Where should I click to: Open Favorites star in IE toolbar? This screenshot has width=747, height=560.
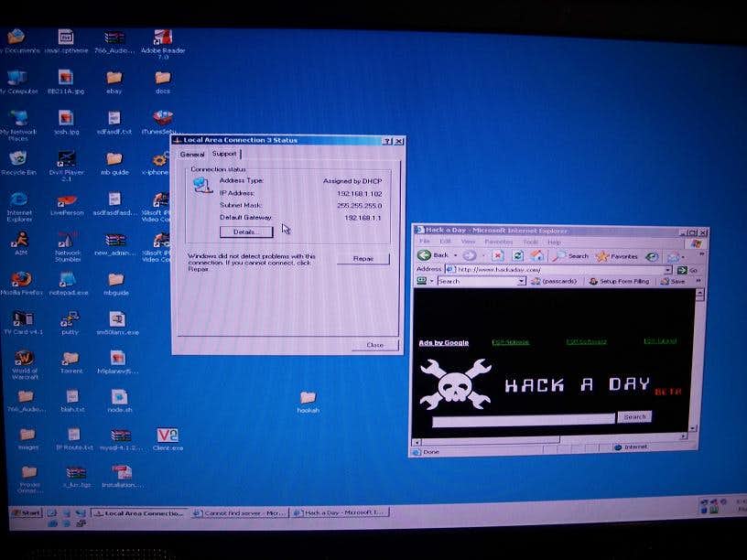[601, 256]
